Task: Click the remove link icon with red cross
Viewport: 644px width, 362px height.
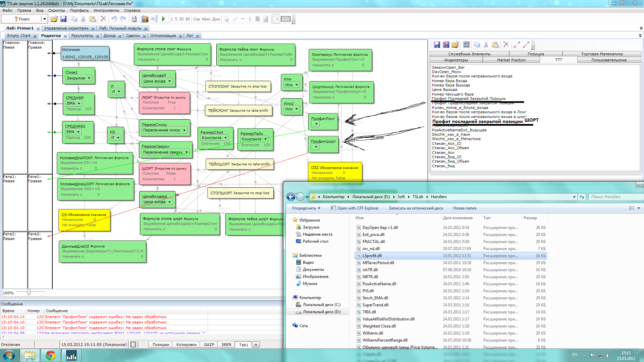Action: pyautogui.click(x=526, y=45)
